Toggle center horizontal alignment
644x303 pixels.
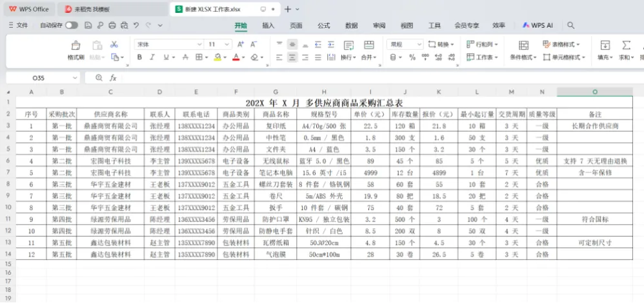pyautogui.click(x=292, y=57)
